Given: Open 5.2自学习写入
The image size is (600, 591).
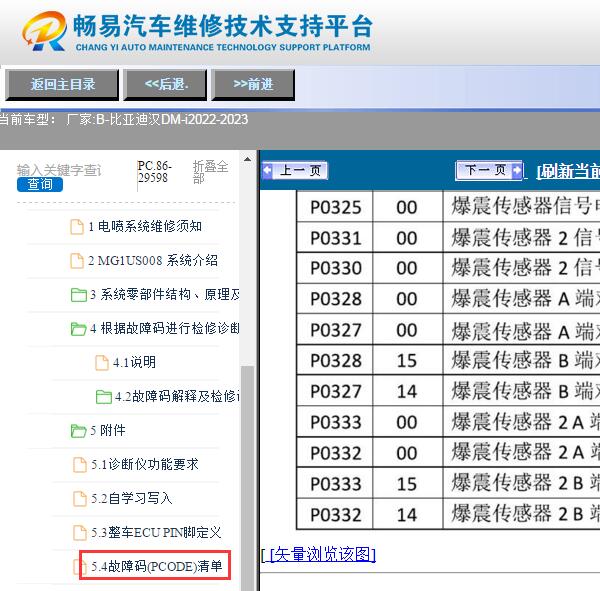Looking at the screenshot, I should pos(132,499).
